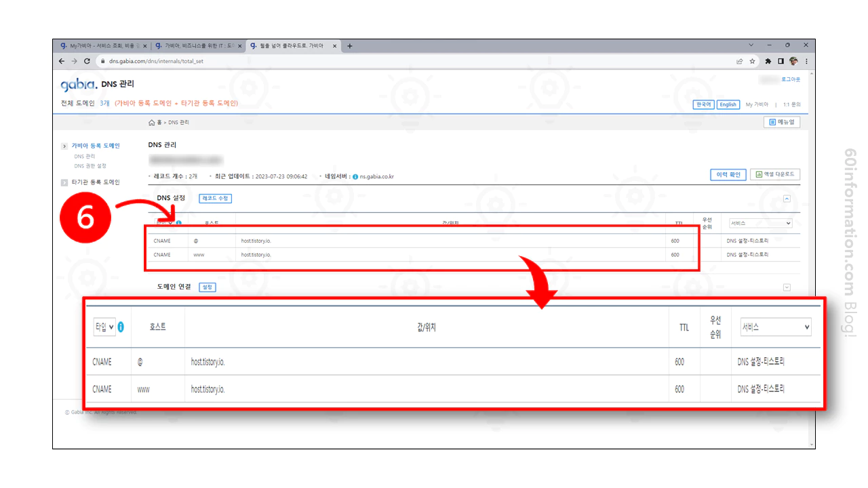Click the browser forward arrow
Screen dimensions: 868x488
coord(74,61)
